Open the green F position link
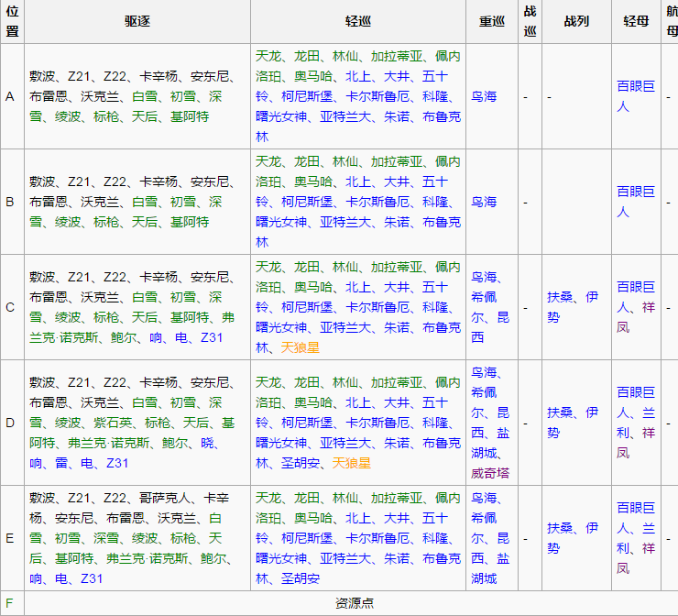The height and width of the screenshot is (616, 678). [x=9, y=602]
